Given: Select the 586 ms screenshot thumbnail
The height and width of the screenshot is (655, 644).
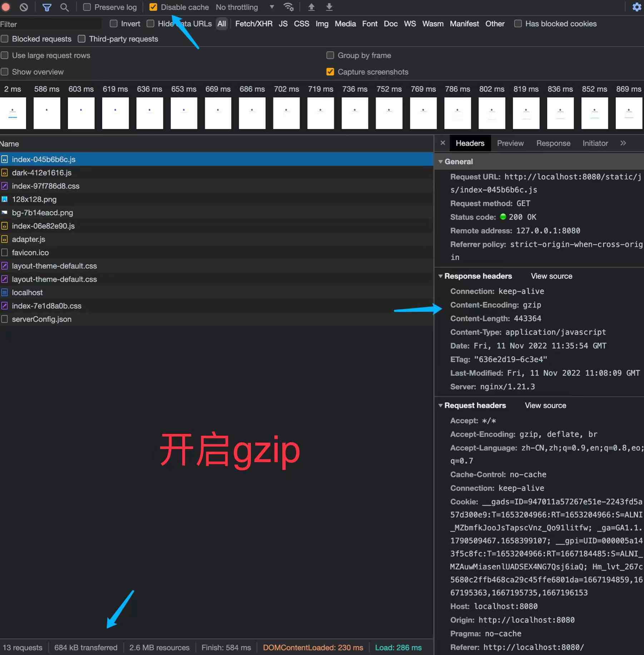Looking at the screenshot, I should [47, 112].
